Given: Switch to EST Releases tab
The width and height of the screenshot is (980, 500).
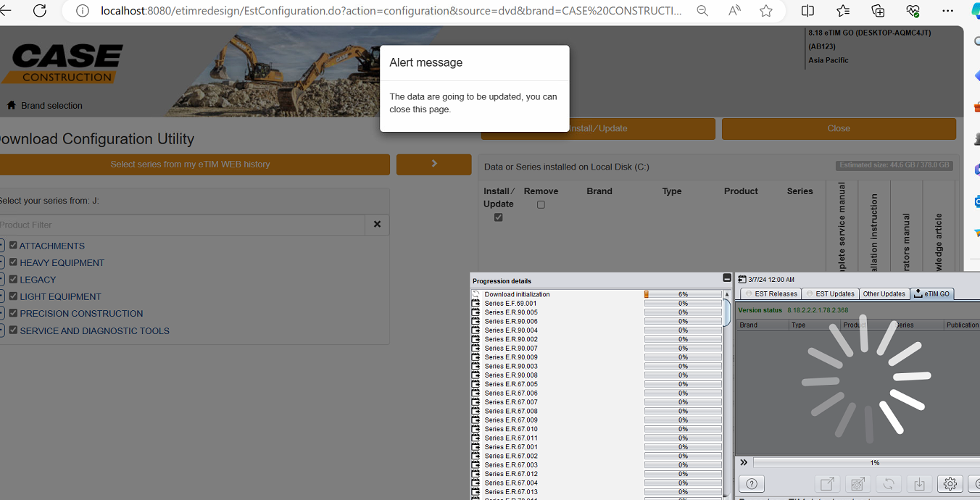Looking at the screenshot, I should point(771,293).
